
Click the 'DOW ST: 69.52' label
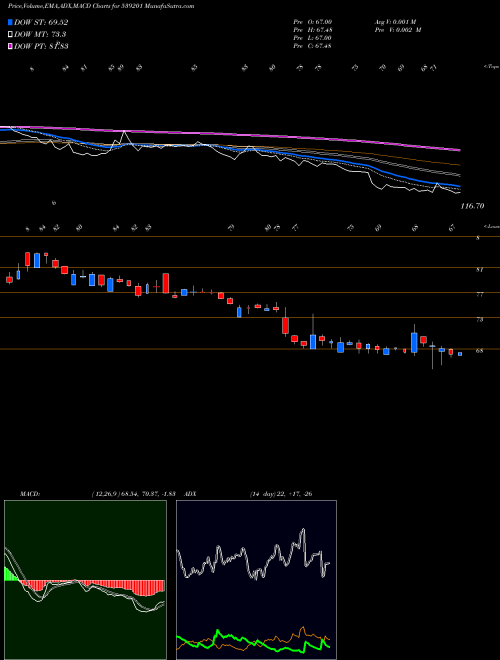[x=41, y=22]
